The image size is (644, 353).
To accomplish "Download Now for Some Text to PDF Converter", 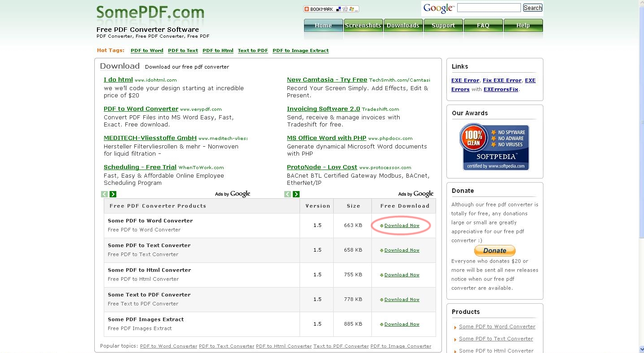I will click(402, 300).
